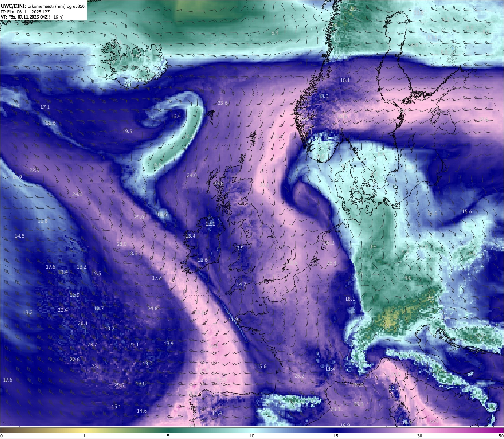Image resolution: width=504 pixels, height=439 pixels.
Task: Click the 12.6 value over Ireland
Action: 202,260
